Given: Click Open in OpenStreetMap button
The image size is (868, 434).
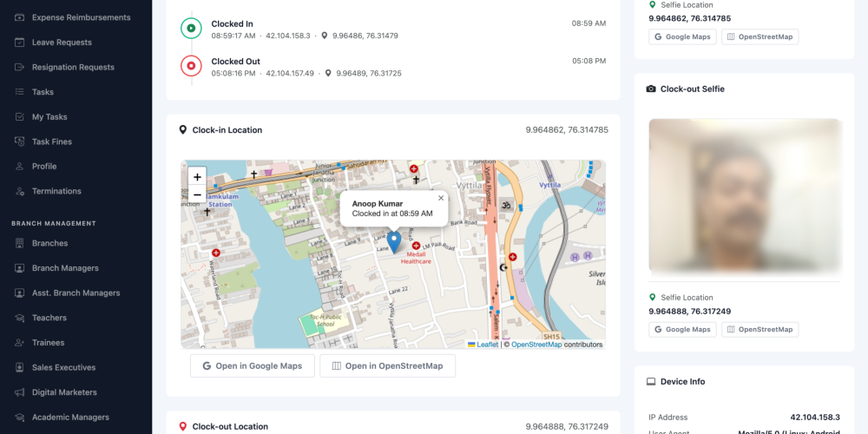Looking at the screenshot, I should 387,366.
